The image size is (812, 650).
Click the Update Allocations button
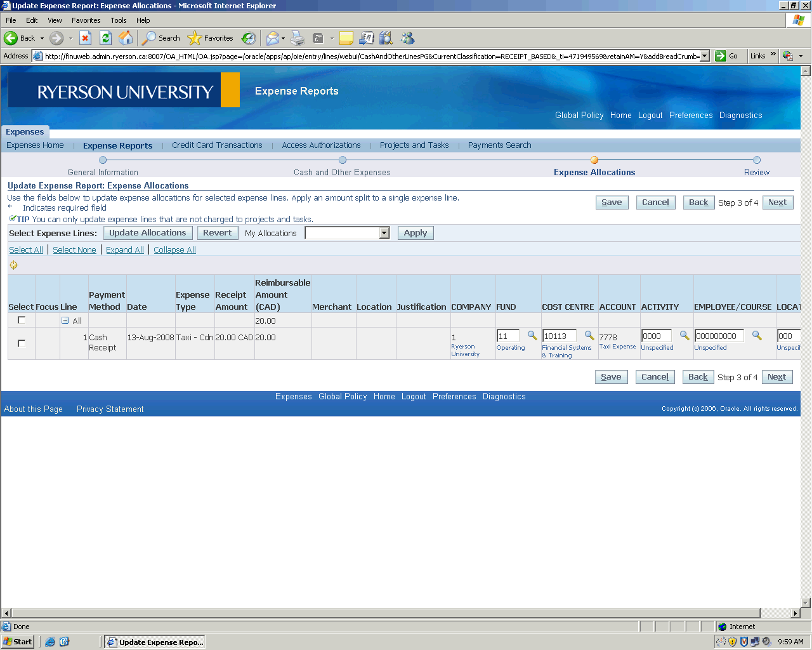pyautogui.click(x=147, y=233)
